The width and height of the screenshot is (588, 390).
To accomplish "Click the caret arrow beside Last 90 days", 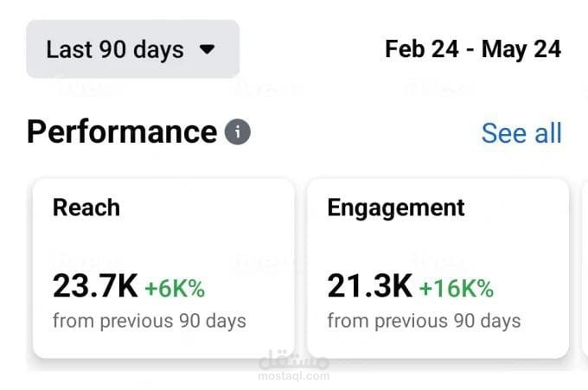I will (207, 49).
